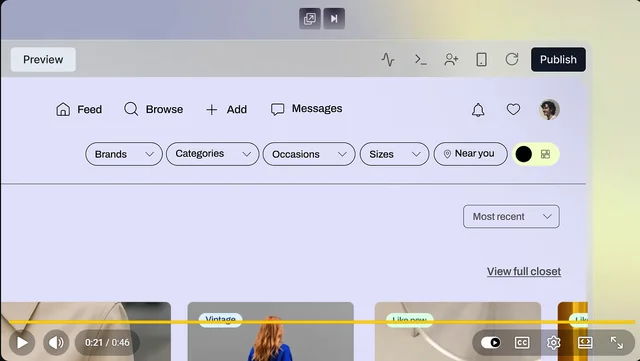This screenshot has width=640, height=361.
Task: Expand the Sizes dropdown
Action: coord(394,154)
